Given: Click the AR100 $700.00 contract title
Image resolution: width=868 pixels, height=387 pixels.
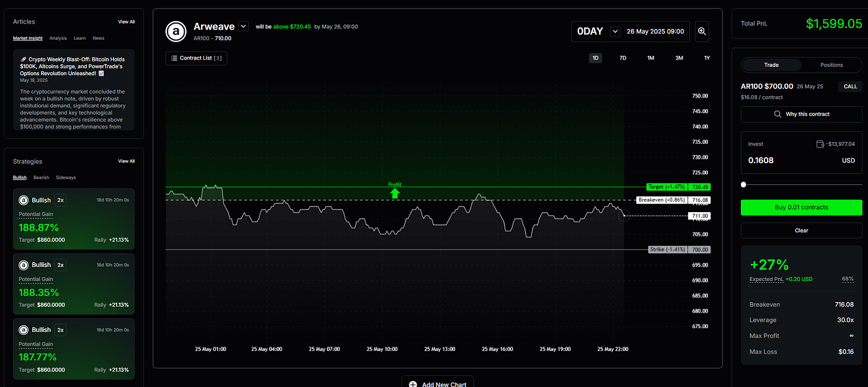Looking at the screenshot, I should (x=767, y=86).
